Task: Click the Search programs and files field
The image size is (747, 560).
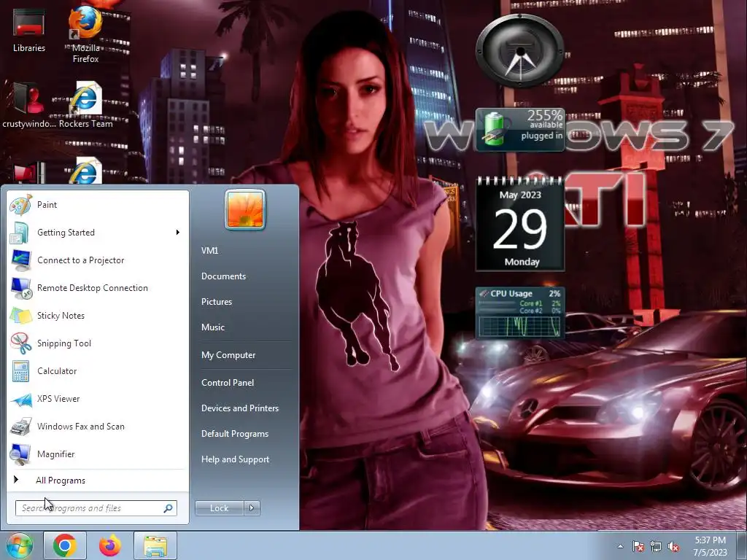Action: coord(96,508)
